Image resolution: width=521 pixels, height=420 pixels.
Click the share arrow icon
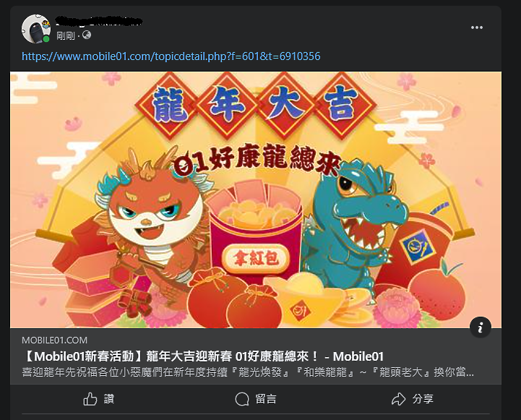pyautogui.click(x=398, y=399)
